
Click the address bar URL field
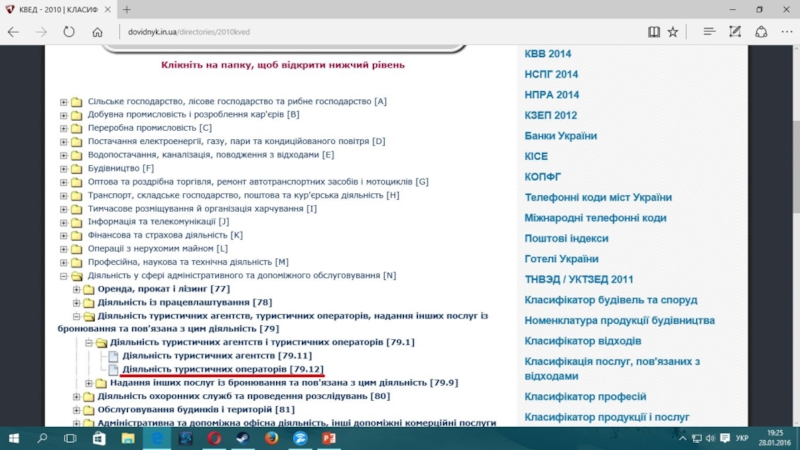pos(378,32)
